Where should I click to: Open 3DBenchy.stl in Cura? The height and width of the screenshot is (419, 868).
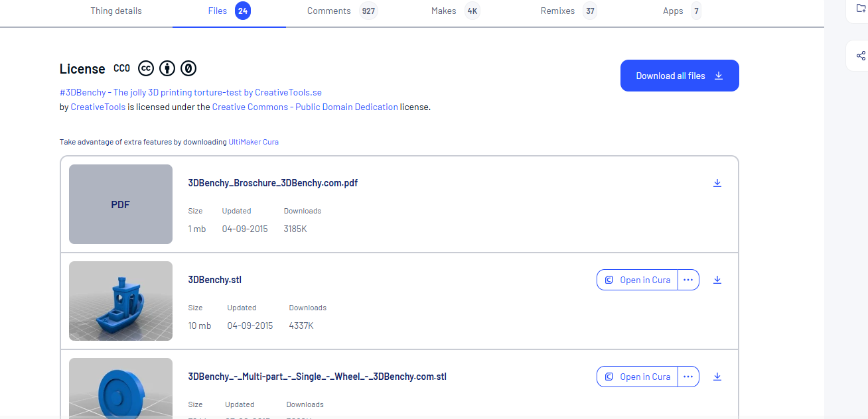point(638,280)
